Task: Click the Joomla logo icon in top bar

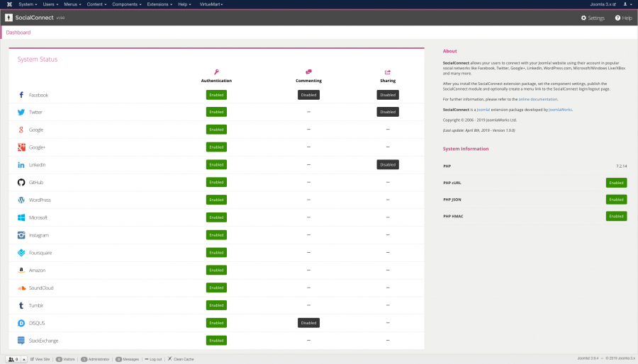Action: pos(9,4)
